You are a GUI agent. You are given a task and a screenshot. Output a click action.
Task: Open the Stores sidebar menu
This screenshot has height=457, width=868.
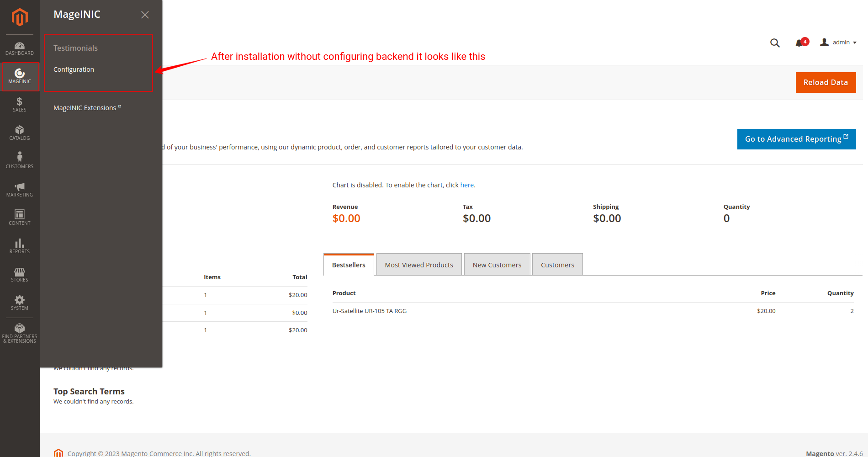coord(20,275)
